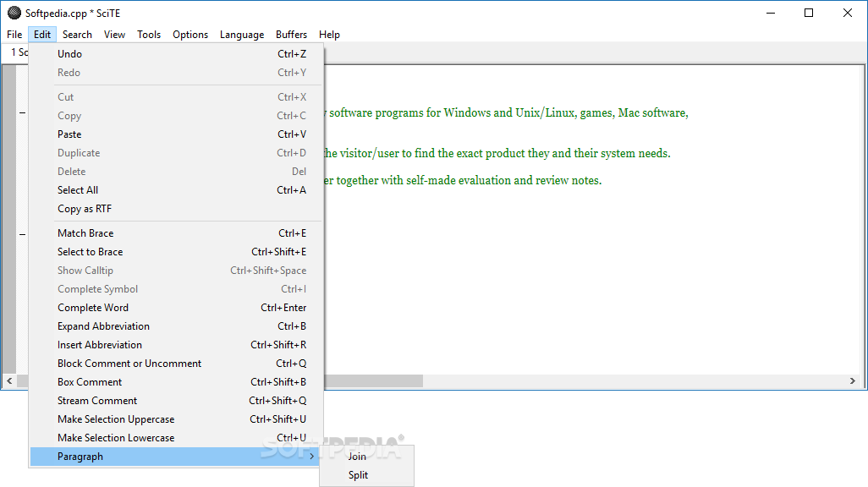Screen dimensions: 868x487
Task: Choose Match Brace
Action: (x=176, y=233)
